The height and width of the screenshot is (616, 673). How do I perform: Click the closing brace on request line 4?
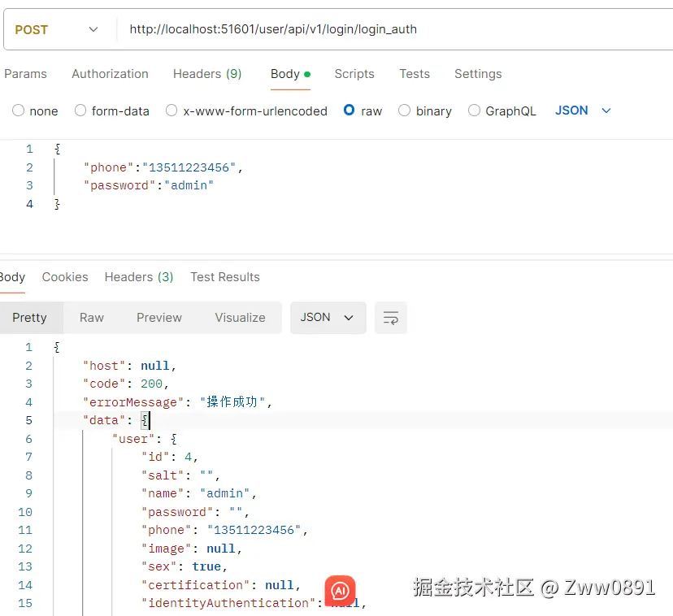[x=58, y=204]
